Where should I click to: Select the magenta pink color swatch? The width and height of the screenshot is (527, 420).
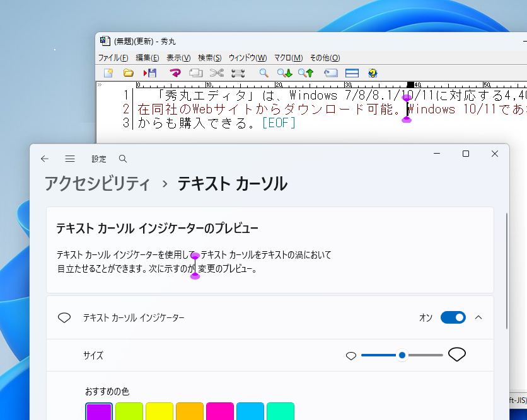220,412
